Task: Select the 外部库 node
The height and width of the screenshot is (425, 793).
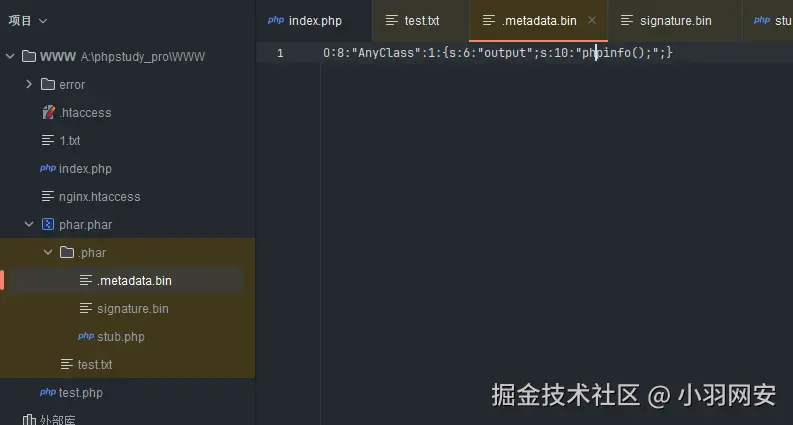Action: point(58,420)
